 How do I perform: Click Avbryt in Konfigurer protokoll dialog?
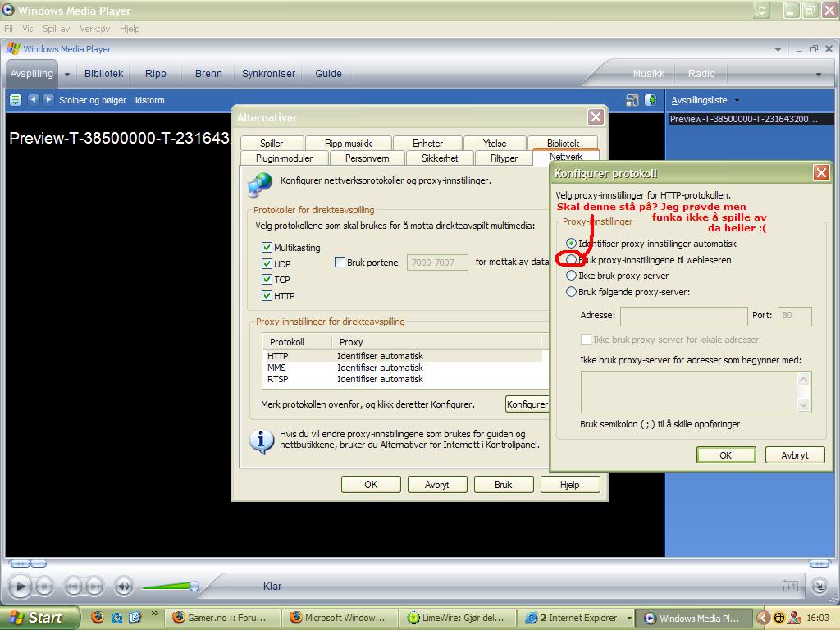pos(794,454)
